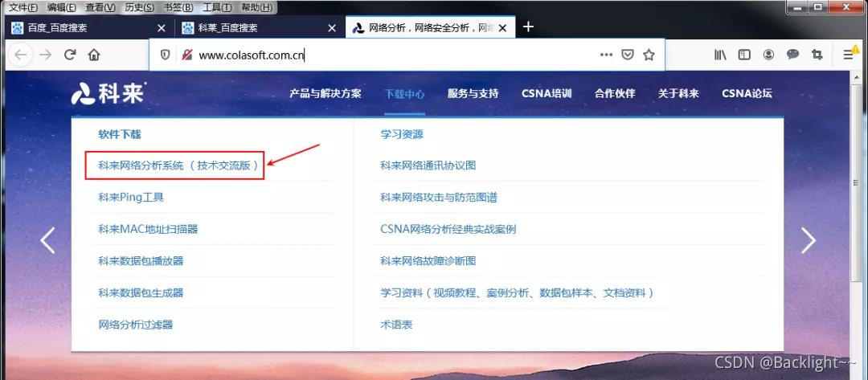Viewport: 868px width, 380px height.
Task: Expand 下载中心 navigation item
Action: click(404, 93)
